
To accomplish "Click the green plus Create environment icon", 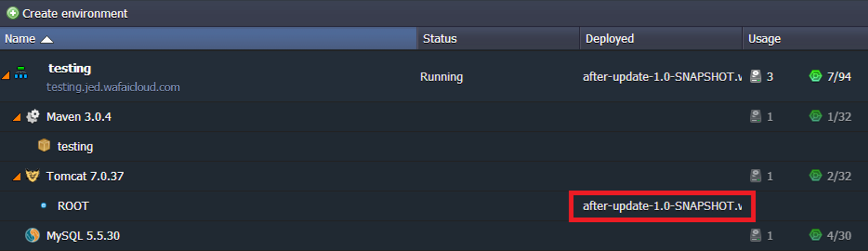I will pyautogui.click(x=13, y=13).
